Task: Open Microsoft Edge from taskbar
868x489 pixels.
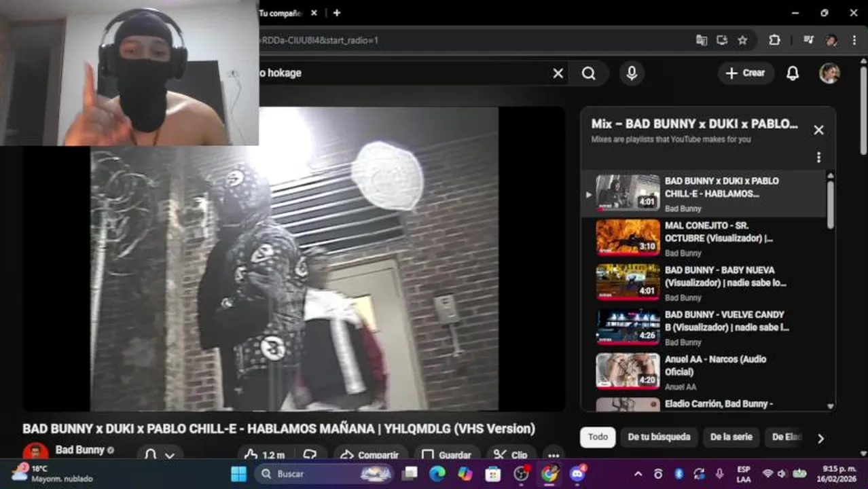Action: coord(437,473)
